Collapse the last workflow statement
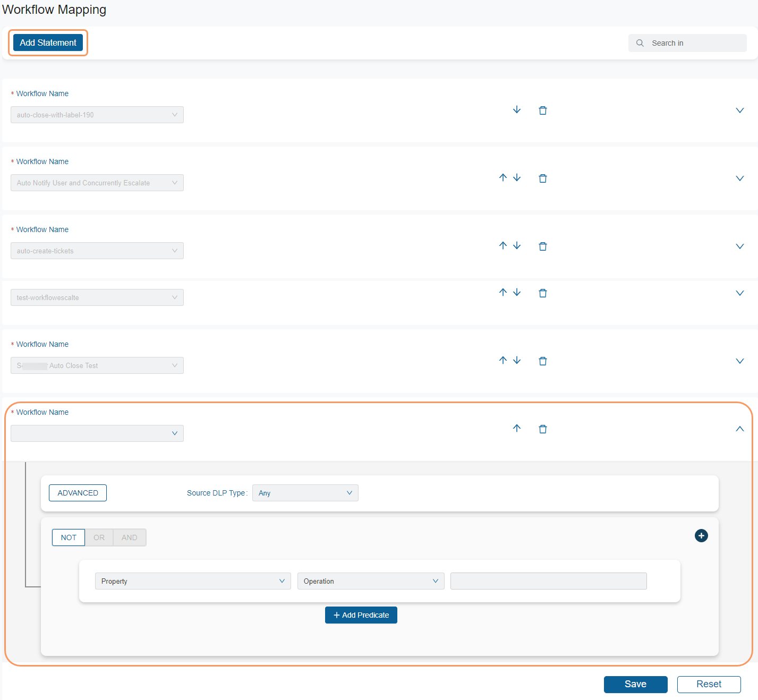The image size is (758, 700). pos(739,429)
